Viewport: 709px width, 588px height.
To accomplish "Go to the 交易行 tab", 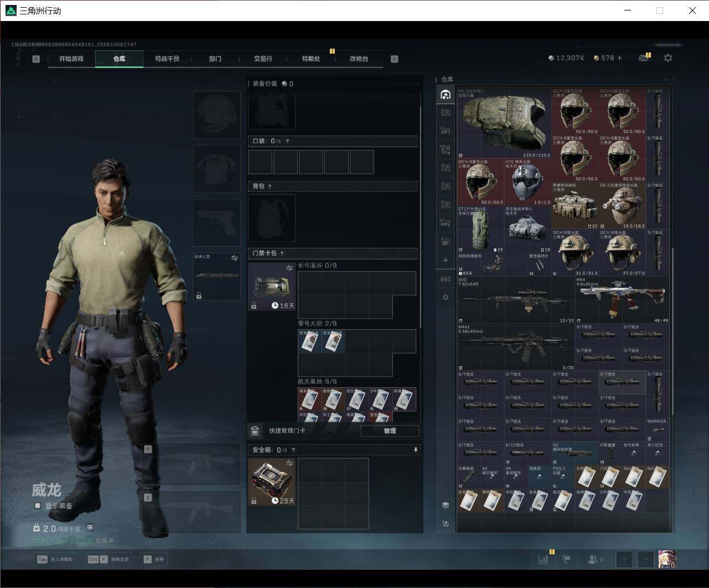I will click(x=263, y=59).
